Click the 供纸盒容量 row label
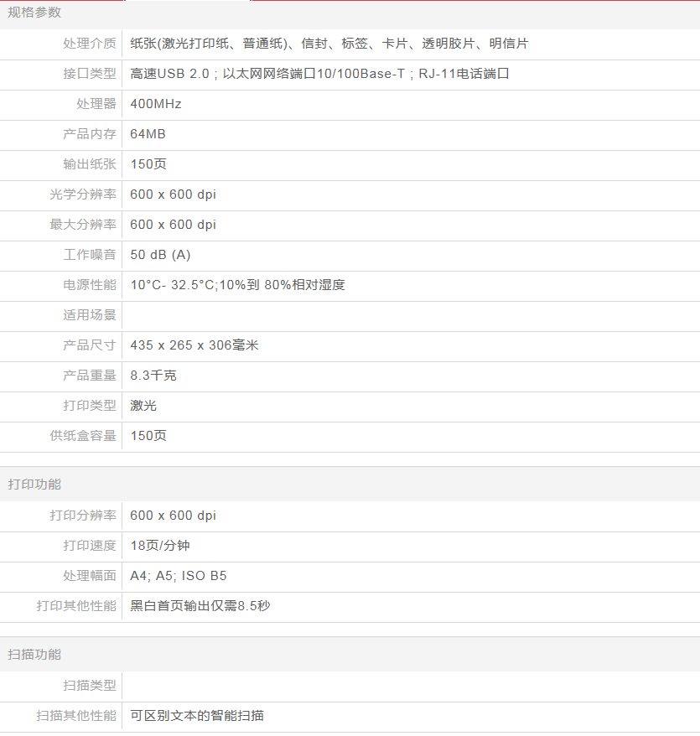 pos(83,436)
